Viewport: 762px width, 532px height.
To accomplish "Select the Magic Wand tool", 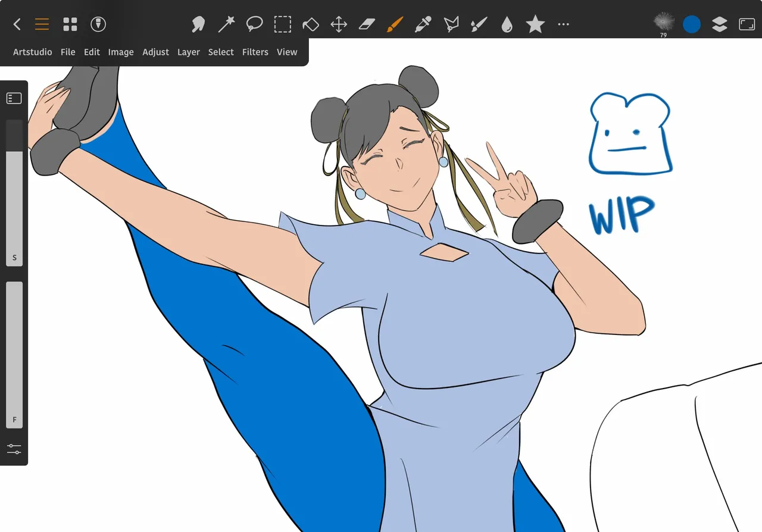I will tap(226, 24).
